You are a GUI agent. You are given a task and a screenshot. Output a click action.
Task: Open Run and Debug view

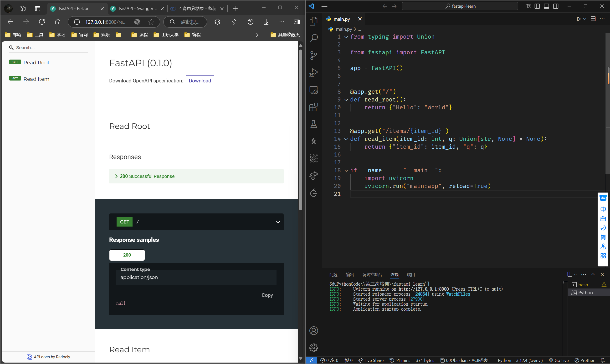click(x=314, y=73)
